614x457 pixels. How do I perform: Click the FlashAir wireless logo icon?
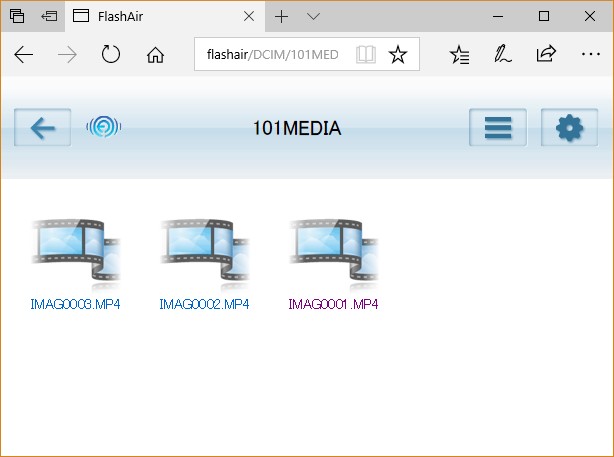(x=104, y=127)
